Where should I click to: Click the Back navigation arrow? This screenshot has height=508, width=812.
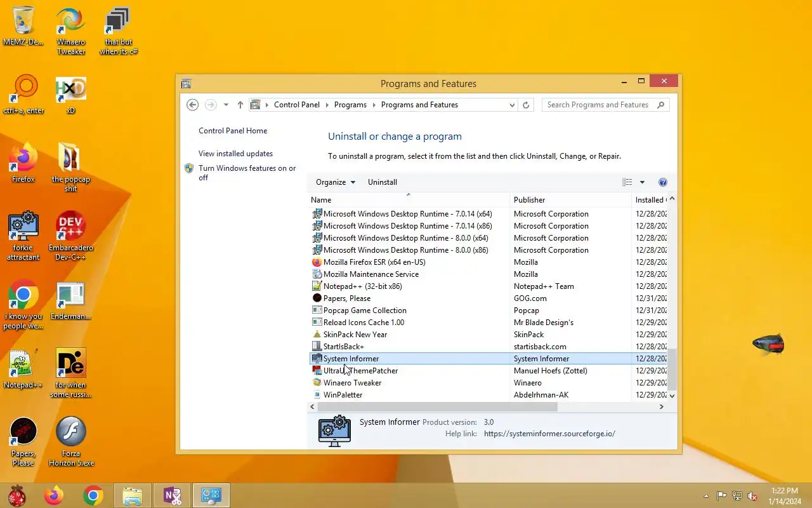pos(193,105)
